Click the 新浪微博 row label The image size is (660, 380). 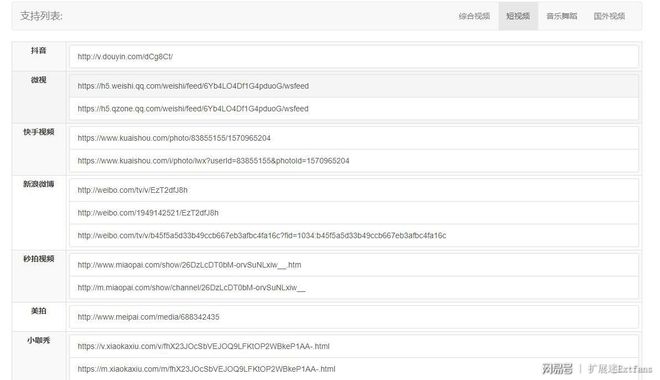(x=38, y=184)
